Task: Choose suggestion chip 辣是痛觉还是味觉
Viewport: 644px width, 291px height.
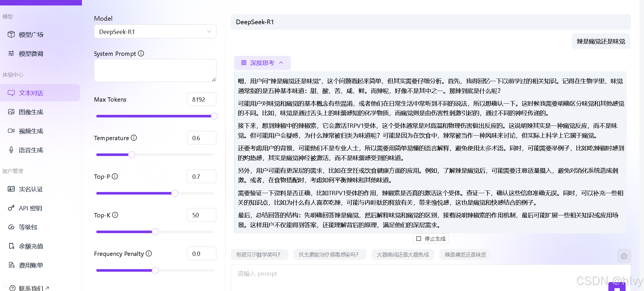Action: [465, 254]
